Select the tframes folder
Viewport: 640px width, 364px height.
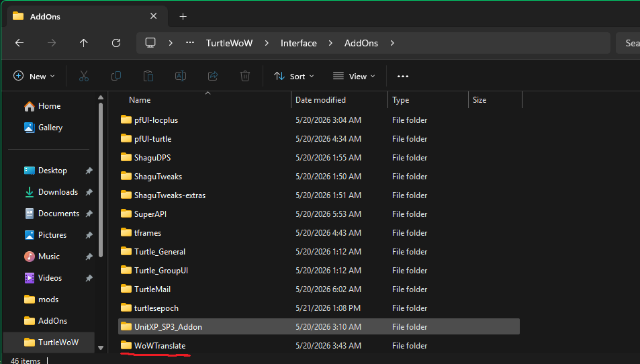click(x=319, y=232)
